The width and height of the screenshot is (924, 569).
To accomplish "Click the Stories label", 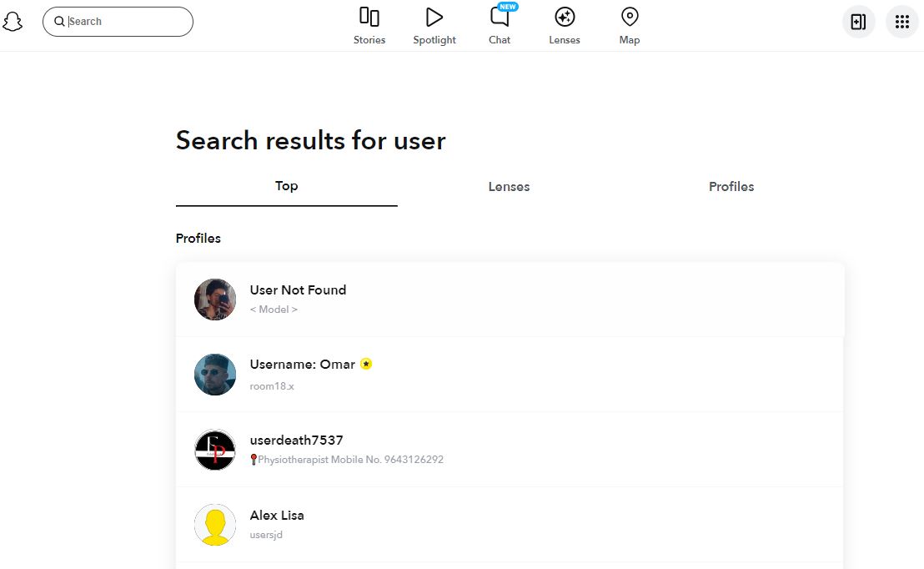I will click(x=369, y=39).
